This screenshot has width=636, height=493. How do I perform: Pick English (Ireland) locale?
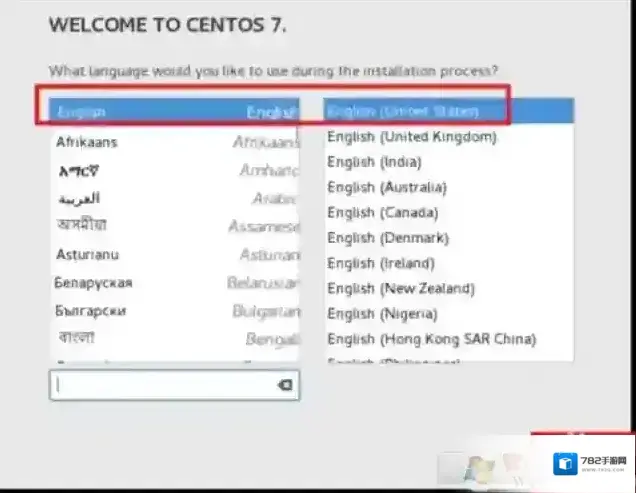point(447,263)
